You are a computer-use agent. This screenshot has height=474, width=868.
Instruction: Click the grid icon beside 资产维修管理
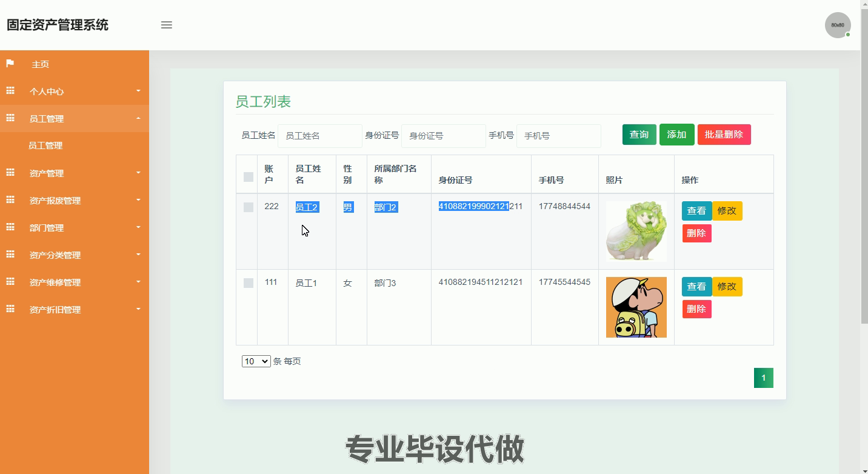pyautogui.click(x=10, y=282)
